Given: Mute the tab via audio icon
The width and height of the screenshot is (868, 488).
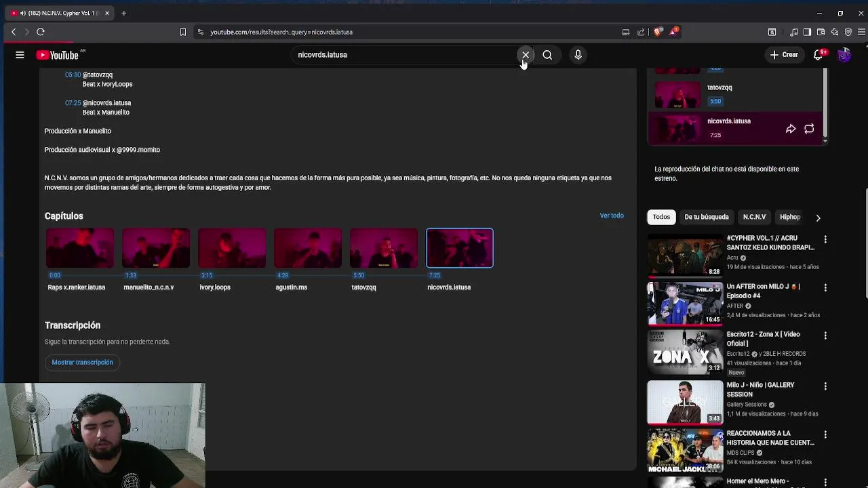Looking at the screenshot, I should 23,13.
